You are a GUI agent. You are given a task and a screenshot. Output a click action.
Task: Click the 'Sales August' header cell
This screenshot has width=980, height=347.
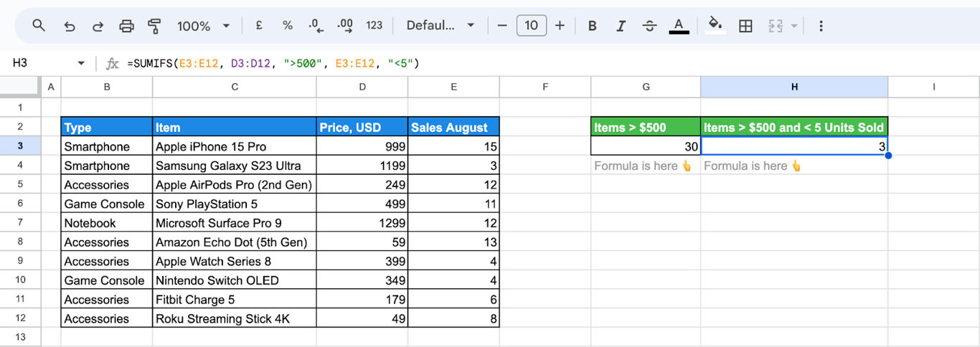453,127
